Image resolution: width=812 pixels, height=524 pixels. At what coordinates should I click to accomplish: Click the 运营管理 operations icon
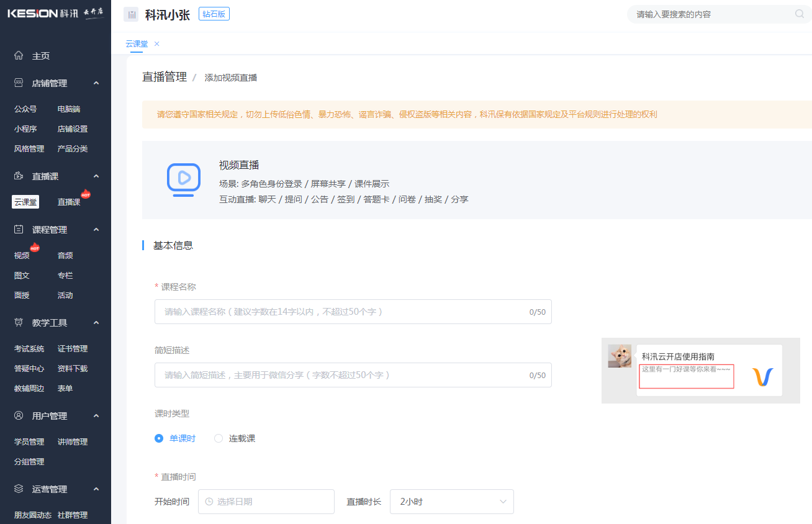click(18, 489)
